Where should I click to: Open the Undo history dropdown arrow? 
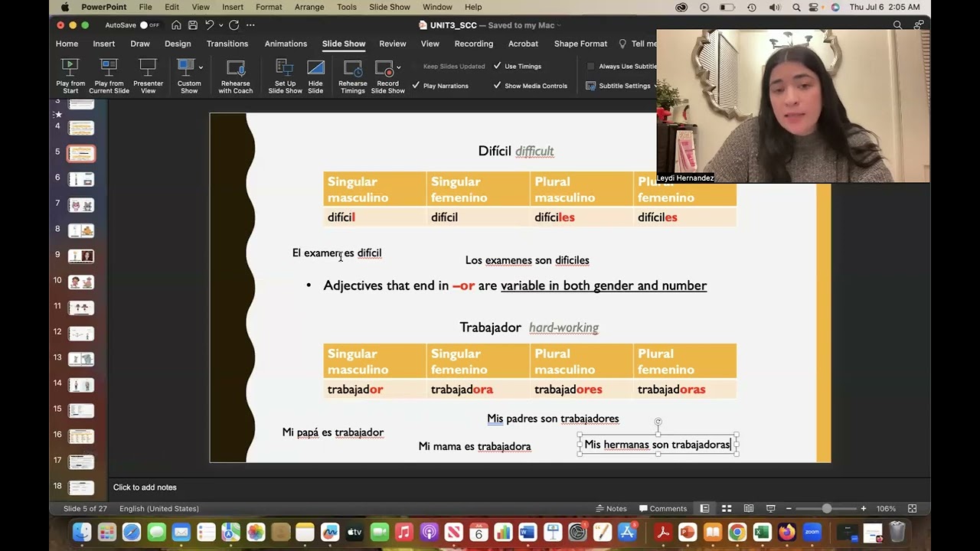(220, 25)
